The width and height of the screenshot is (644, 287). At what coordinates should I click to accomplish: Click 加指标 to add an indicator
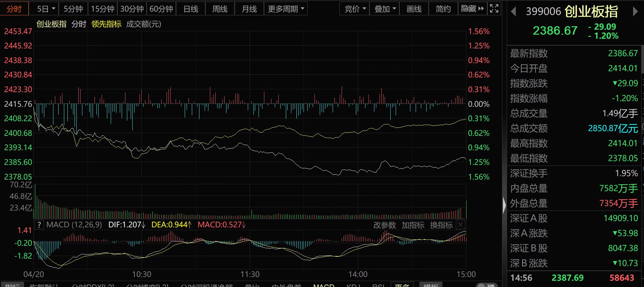click(x=413, y=225)
